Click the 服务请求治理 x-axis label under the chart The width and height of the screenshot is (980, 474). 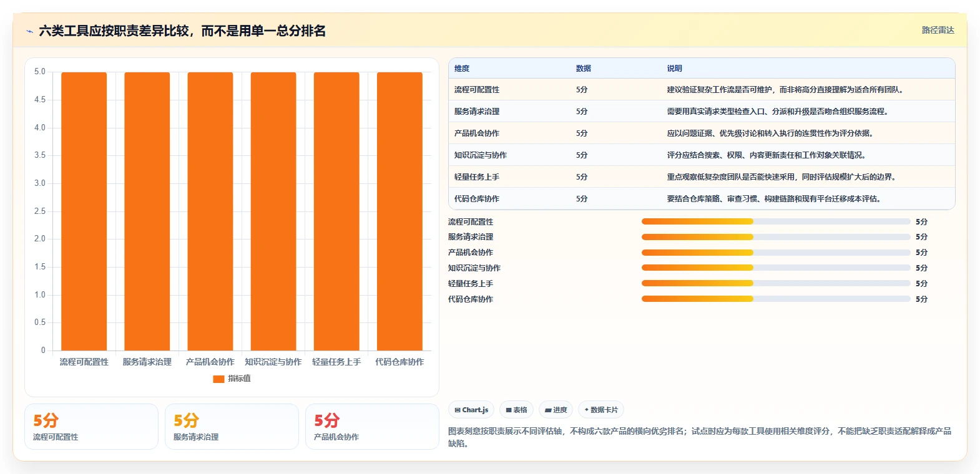(x=147, y=362)
